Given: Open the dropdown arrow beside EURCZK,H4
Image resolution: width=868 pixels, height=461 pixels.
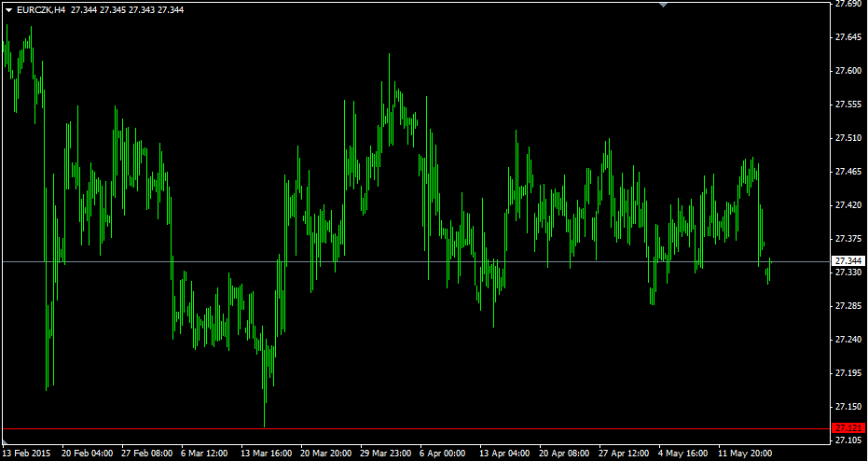Looking at the screenshot, I should [x=8, y=9].
